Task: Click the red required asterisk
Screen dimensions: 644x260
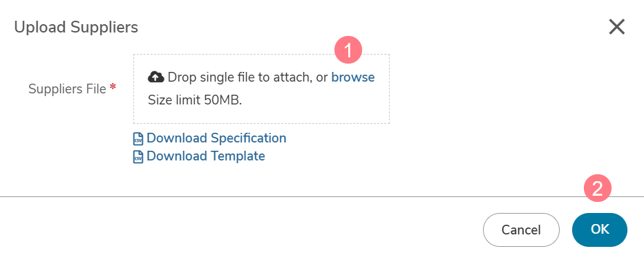Action: [x=113, y=88]
